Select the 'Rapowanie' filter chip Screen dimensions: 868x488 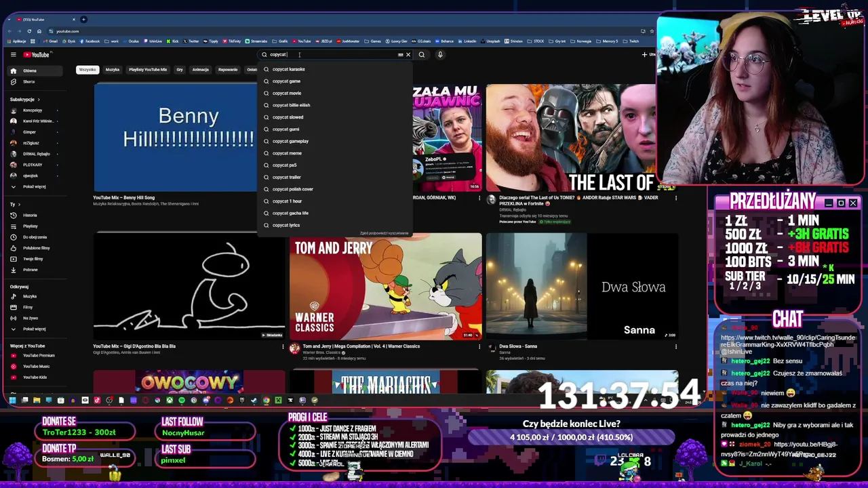[228, 70]
